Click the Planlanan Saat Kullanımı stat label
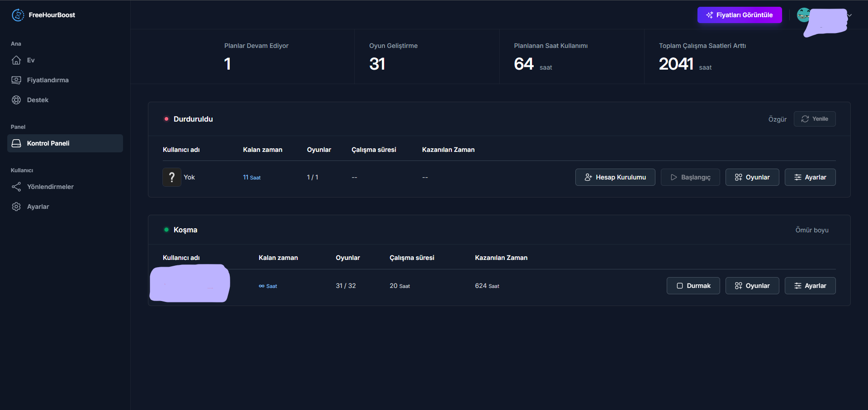The width and height of the screenshot is (868, 410). pos(551,46)
